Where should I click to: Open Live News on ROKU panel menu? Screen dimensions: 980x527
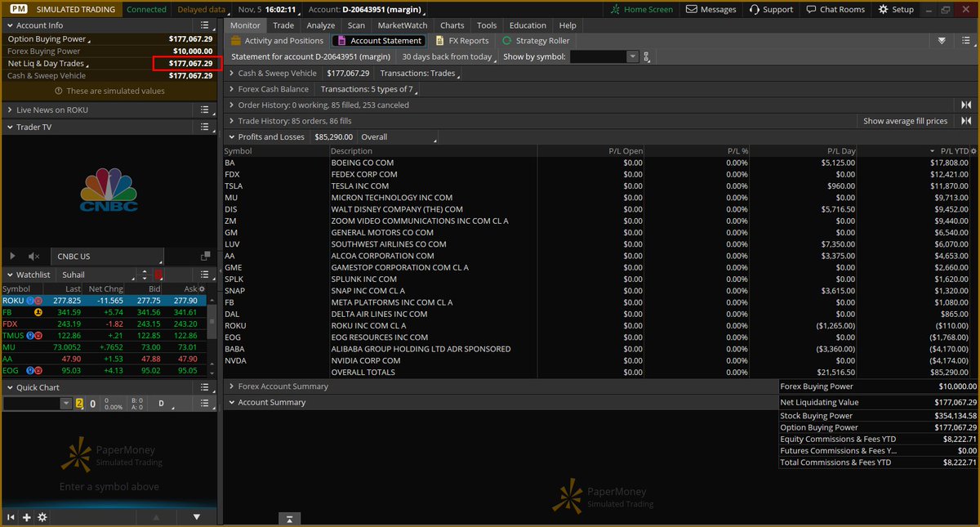(207, 109)
